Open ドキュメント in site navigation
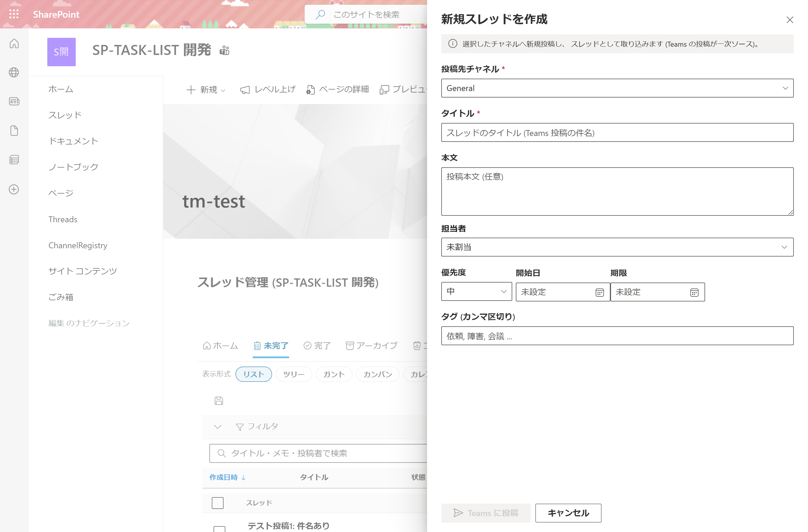Image resolution: width=808 pixels, height=532 pixels. [73, 141]
